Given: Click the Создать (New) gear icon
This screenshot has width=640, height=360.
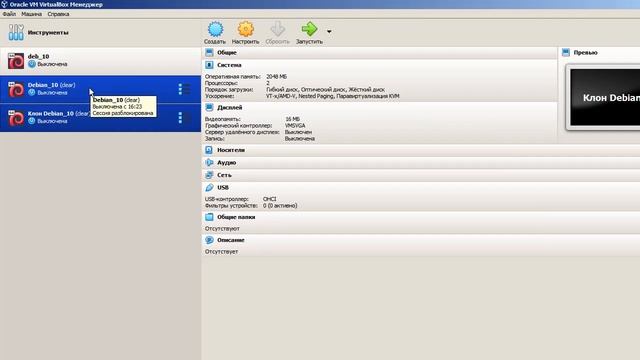Looking at the screenshot, I should [x=215, y=29].
